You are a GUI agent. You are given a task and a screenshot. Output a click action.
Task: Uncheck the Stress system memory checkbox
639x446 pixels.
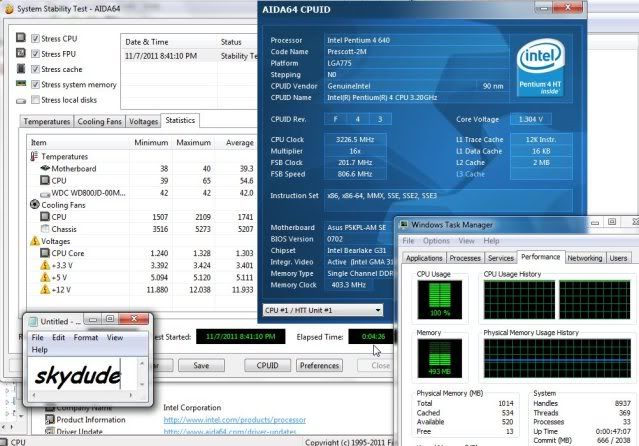(35, 84)
